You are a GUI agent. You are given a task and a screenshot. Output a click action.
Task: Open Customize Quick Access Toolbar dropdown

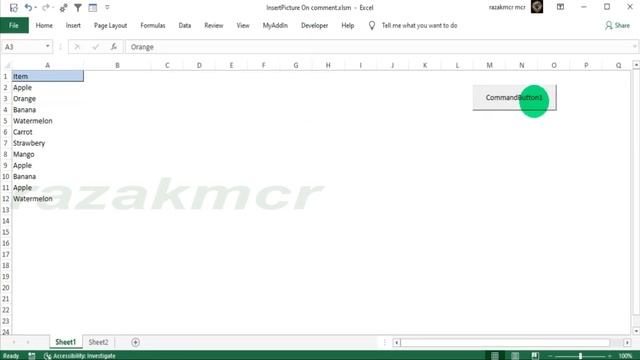click(x=107, y=7)
